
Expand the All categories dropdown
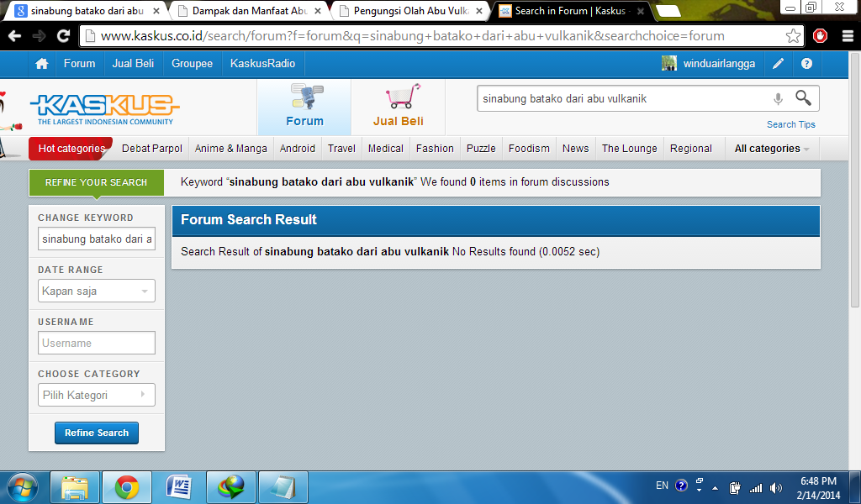(x=772, y=149)
